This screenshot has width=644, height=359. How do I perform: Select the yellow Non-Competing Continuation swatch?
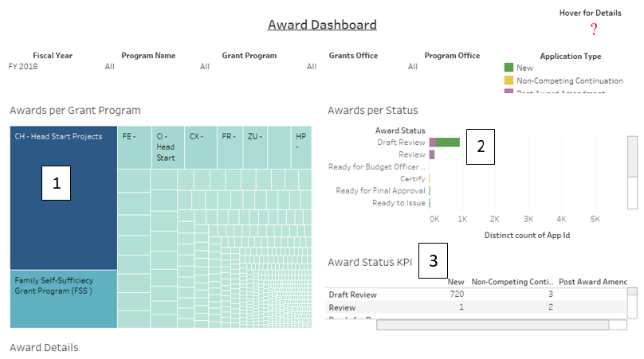[x=509, y=80]
